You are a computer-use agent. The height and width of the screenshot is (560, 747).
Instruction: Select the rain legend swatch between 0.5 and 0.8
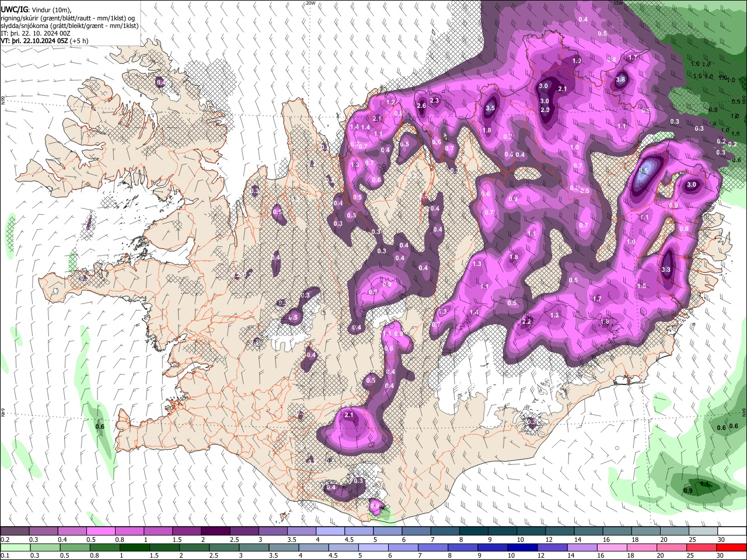(75, 547)
